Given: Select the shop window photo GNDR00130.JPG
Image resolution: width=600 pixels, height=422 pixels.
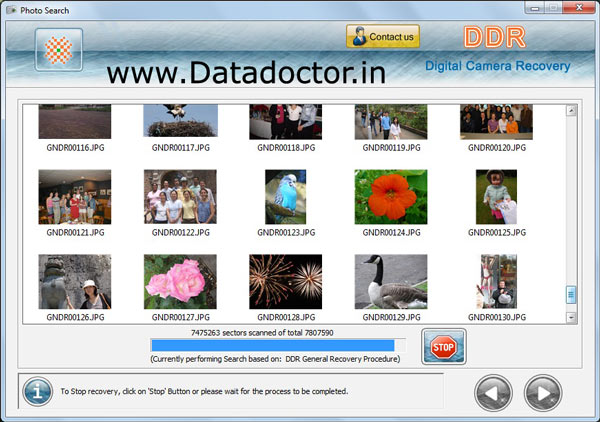Looking at the screenshot, I should tap(496, 282).
